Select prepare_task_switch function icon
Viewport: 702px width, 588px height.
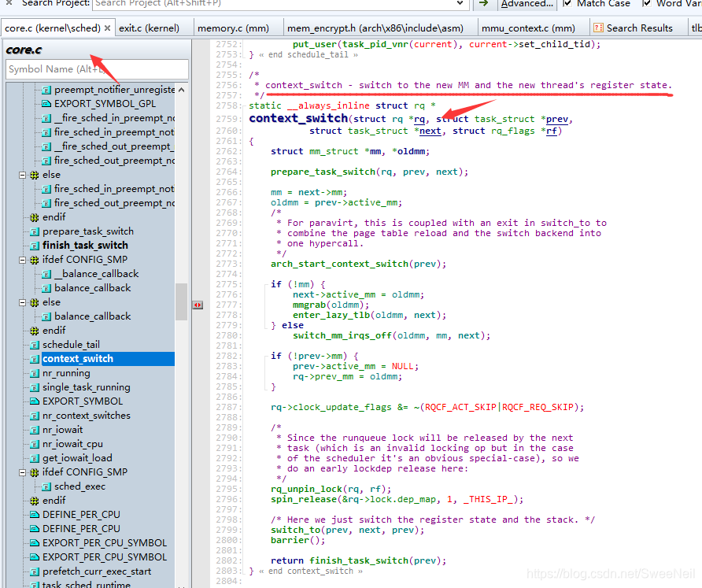click(34, 232)
